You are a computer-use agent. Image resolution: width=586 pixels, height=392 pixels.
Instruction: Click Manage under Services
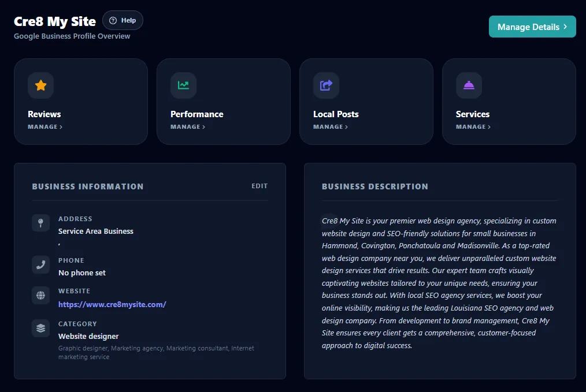[473, 127]
